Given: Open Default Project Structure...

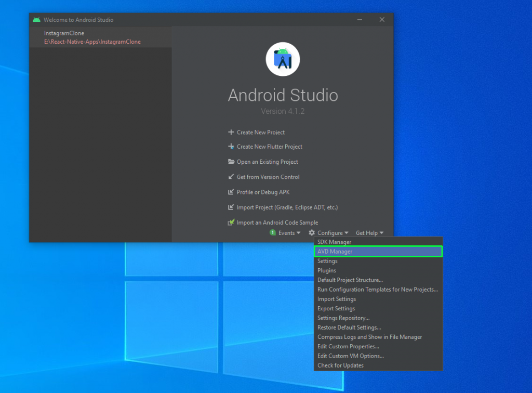Looking at the screenshot, I should point(378,280).
